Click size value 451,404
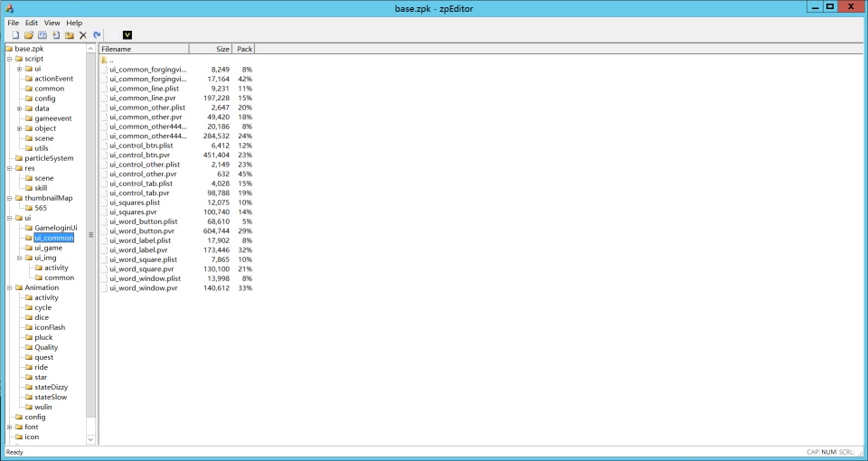The image size is (868, 461). coord(216,155)
